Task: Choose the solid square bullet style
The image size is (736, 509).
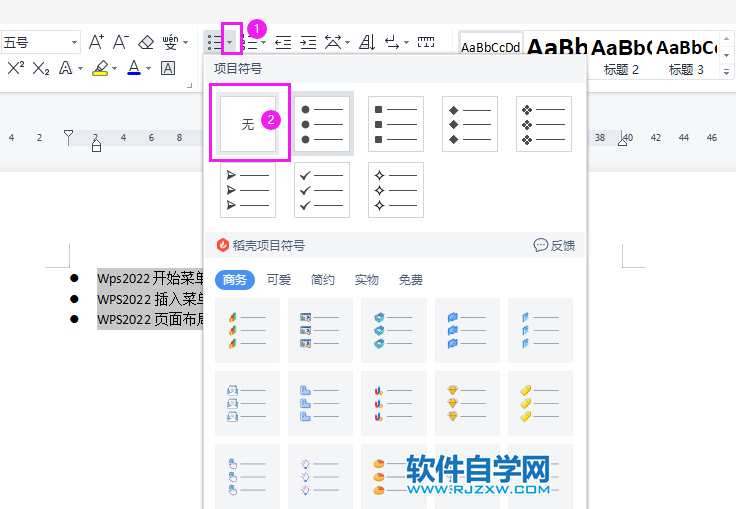Action: coord(396,124)
